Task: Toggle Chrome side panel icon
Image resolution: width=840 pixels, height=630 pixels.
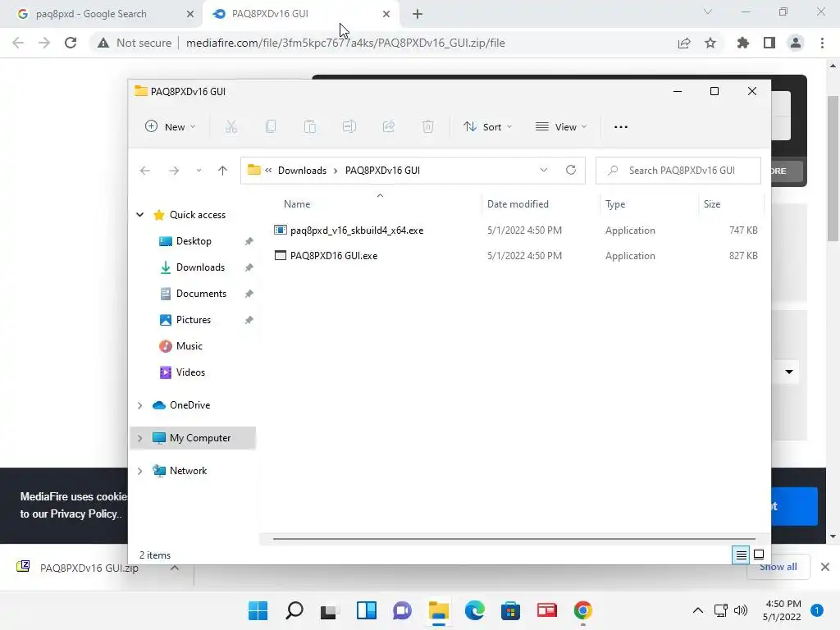Action: pyautogui.click(x=769, y=43)
